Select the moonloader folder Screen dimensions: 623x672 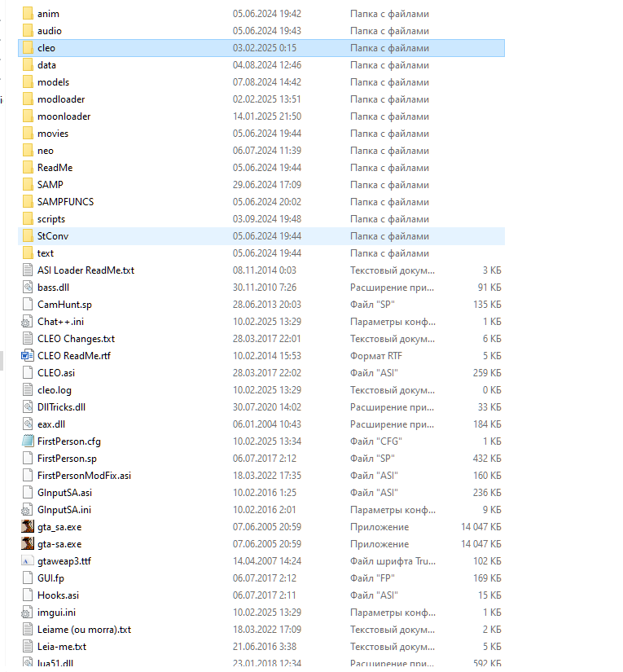pos(64,116)
